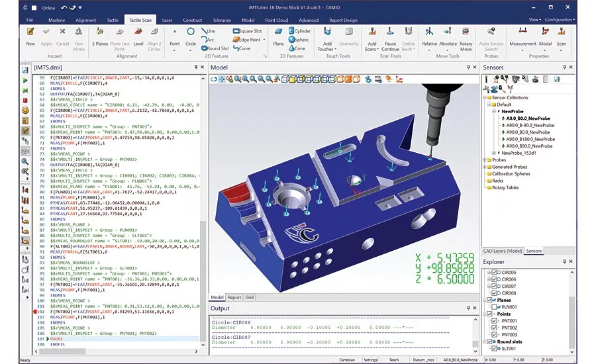This screenshot has height=364, width=596.
Task: Select the 3 Planes alignment tool
Action: (x=99, y=36)
